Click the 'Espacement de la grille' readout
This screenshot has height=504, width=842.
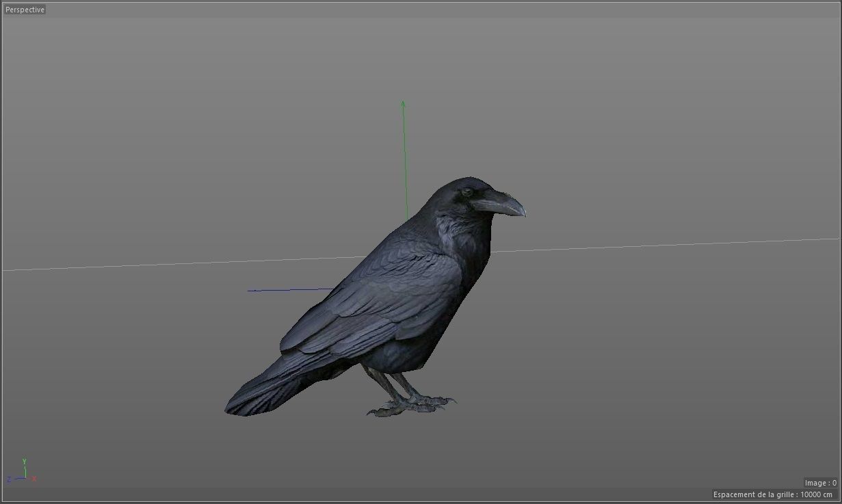[x=773, y=494]
